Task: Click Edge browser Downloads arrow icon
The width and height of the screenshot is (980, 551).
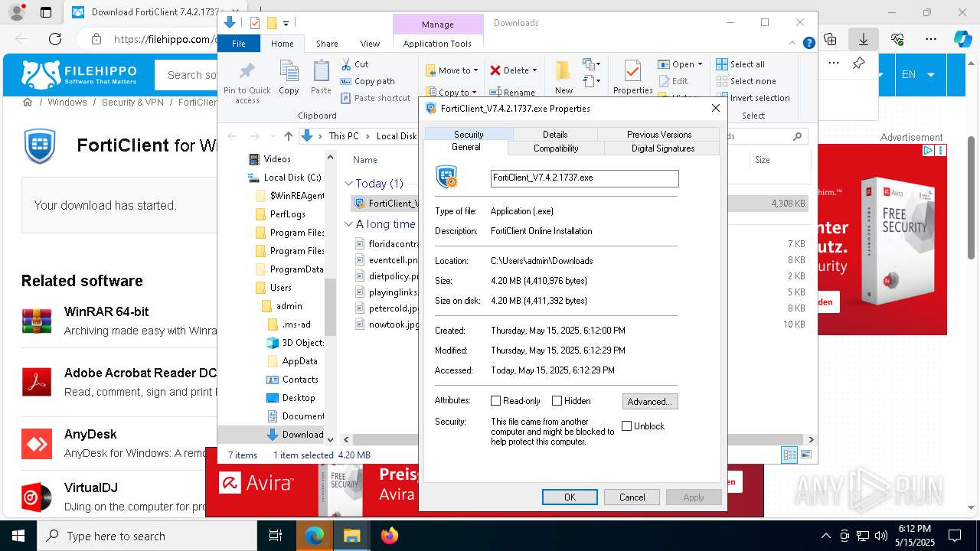Action: pyautogui.click(x=864, y=39)
